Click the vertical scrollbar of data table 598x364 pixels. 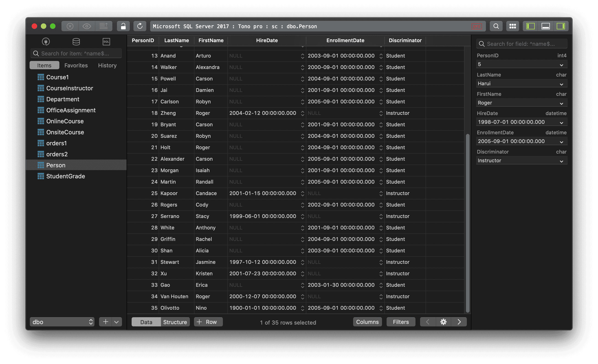(468, 223)
